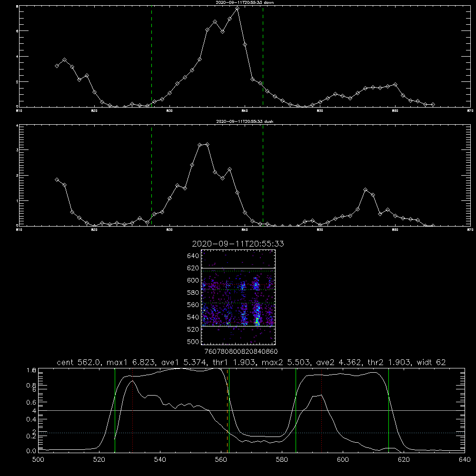
Task: Click heat map y-axis label 560
Action: 193,305
